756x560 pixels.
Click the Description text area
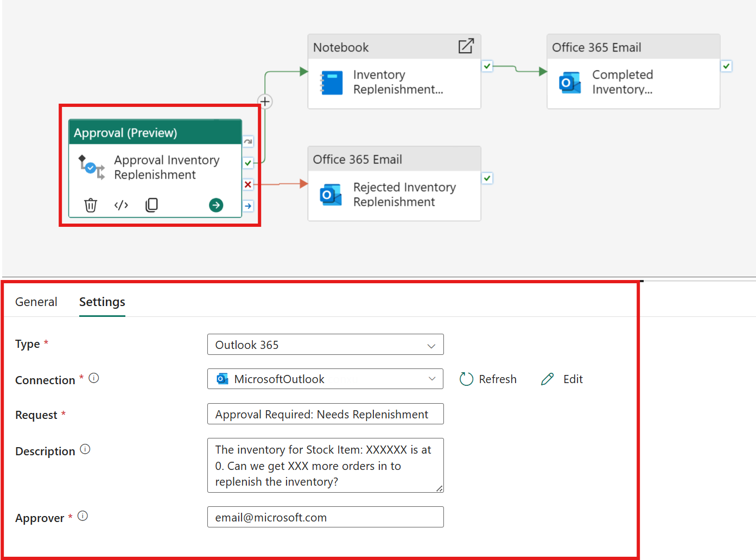click(326, 466)
